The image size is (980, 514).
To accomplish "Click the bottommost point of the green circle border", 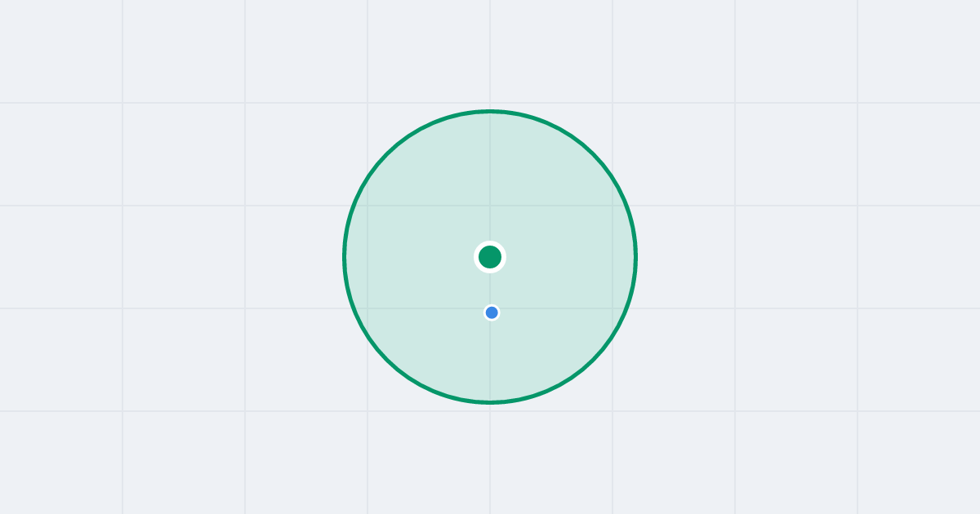I will [x=490, y=402].
